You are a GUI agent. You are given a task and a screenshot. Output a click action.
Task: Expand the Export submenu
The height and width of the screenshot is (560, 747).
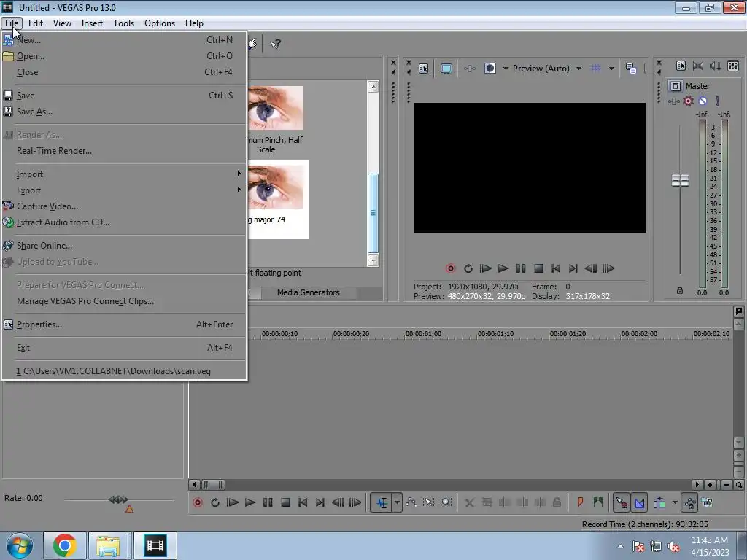pos(124,190)
